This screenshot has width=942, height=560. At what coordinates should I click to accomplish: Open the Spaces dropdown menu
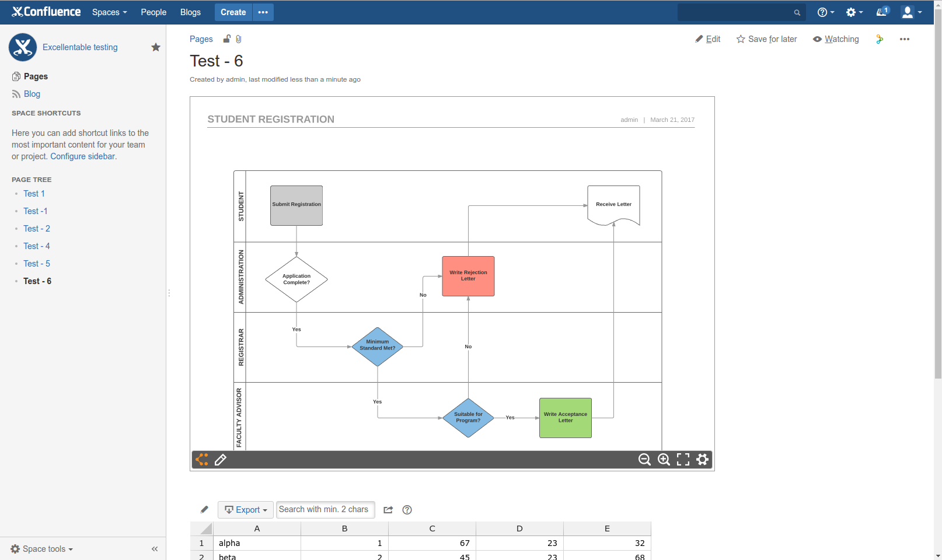pos(109,12)
